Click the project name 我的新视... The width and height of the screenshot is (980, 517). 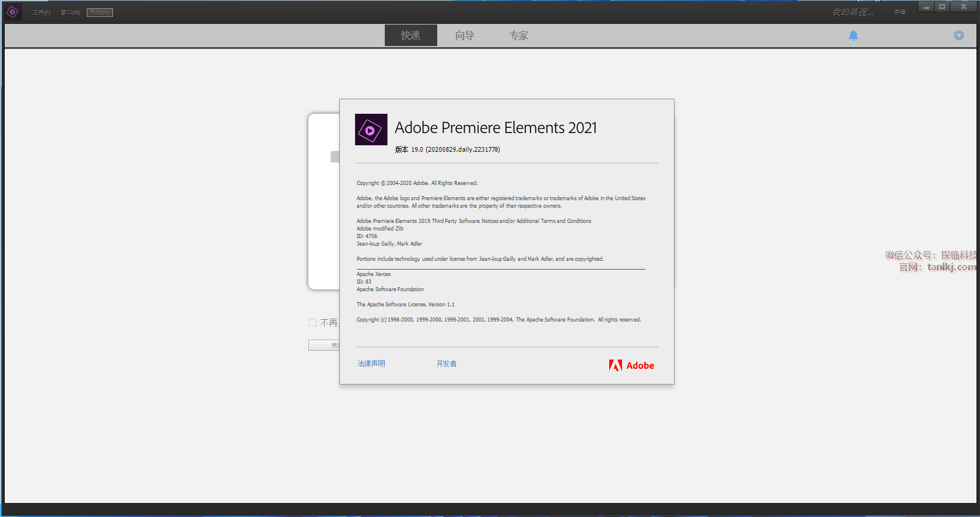point(853,12)
